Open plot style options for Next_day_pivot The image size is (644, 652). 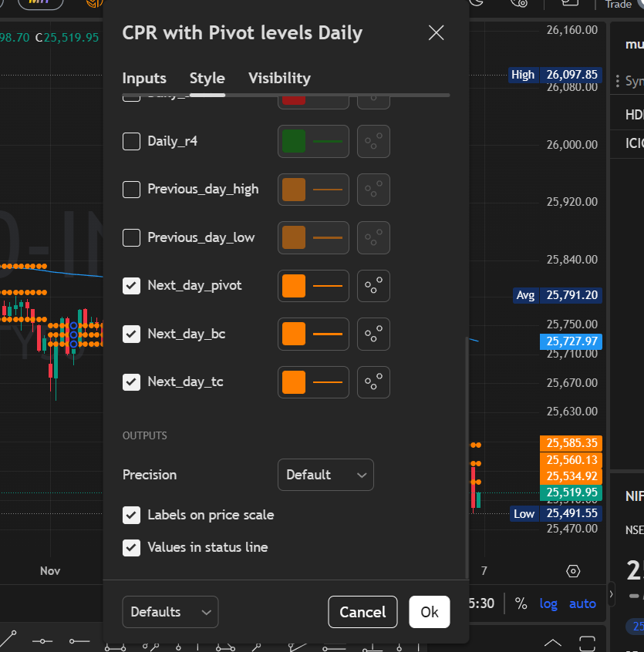pos(373,286)
